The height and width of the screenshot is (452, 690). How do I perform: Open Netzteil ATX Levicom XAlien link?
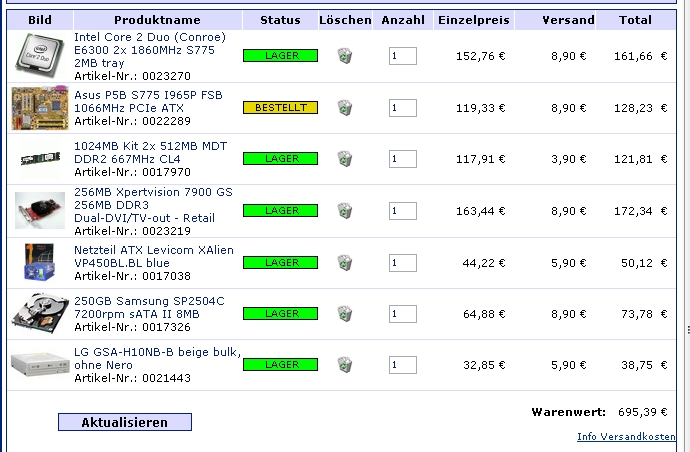tap(154, 256)
